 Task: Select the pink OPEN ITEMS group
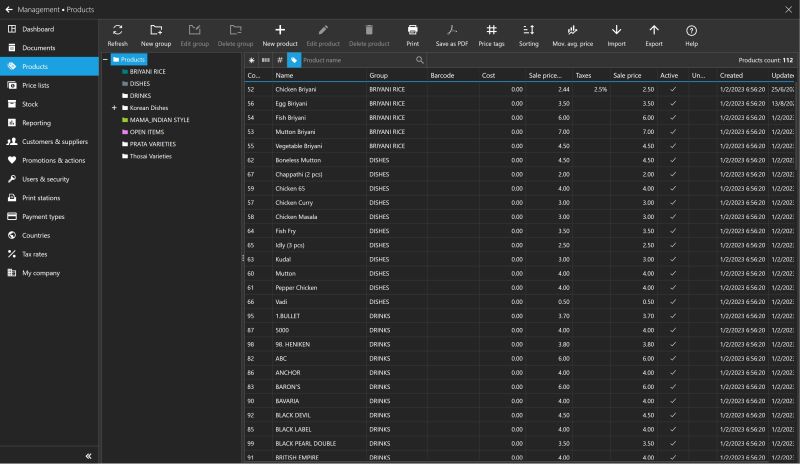(146, 131)
